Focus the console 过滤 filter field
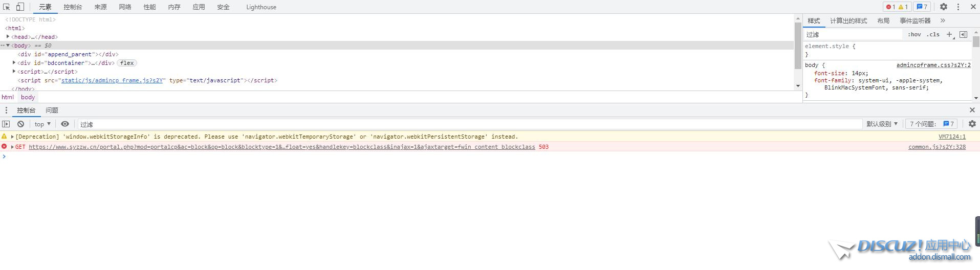The image size is (980, 270). (x=470, y=124)
